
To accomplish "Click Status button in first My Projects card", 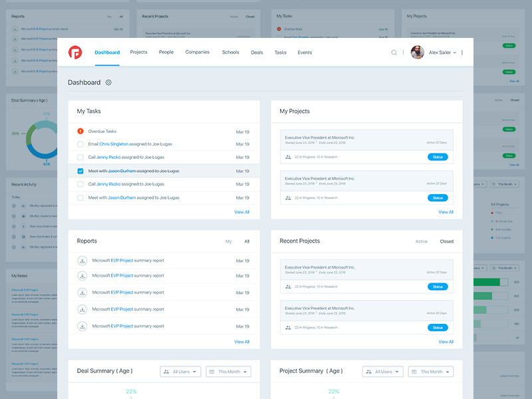I will (437, 157).
